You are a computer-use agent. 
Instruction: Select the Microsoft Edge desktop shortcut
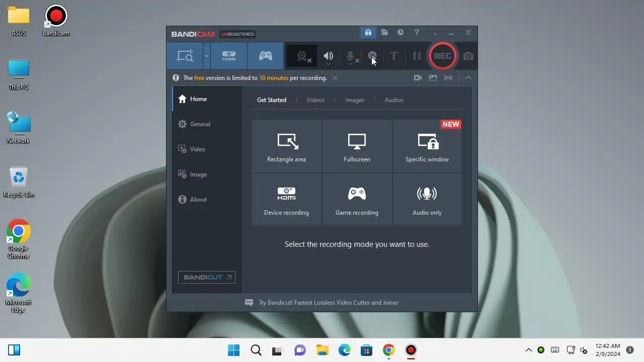pos(18,293)
